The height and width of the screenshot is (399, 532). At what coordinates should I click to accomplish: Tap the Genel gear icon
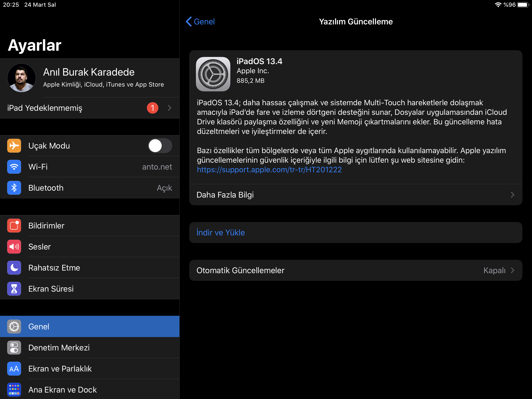coord(14,327)
